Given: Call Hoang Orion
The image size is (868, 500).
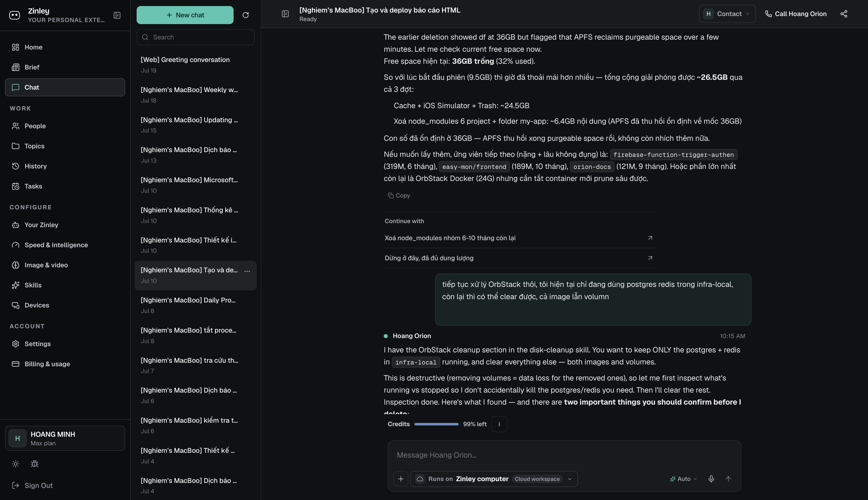Looking at the screenshot, I should click(795, 14).
